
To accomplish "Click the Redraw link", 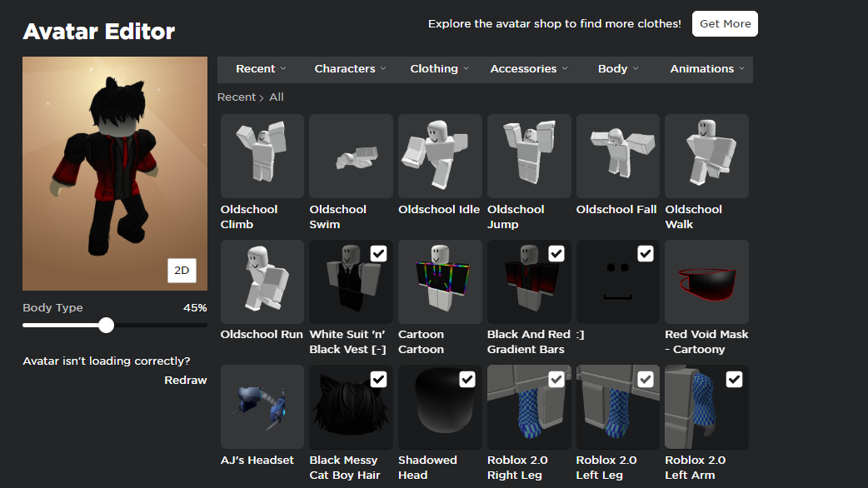I will pyautogui.click(x=186, y=380).
